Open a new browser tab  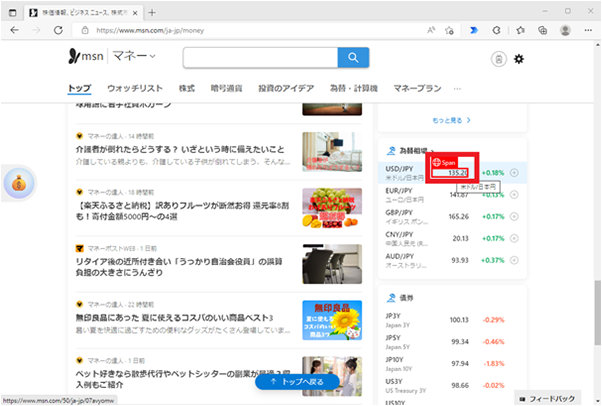pyautogui.click(x=152, y=13)
